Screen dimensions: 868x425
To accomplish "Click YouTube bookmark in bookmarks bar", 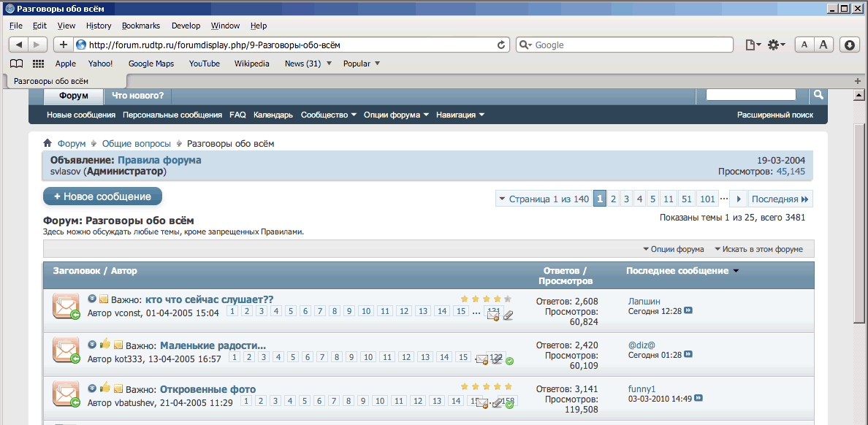I will click(205, 64).
